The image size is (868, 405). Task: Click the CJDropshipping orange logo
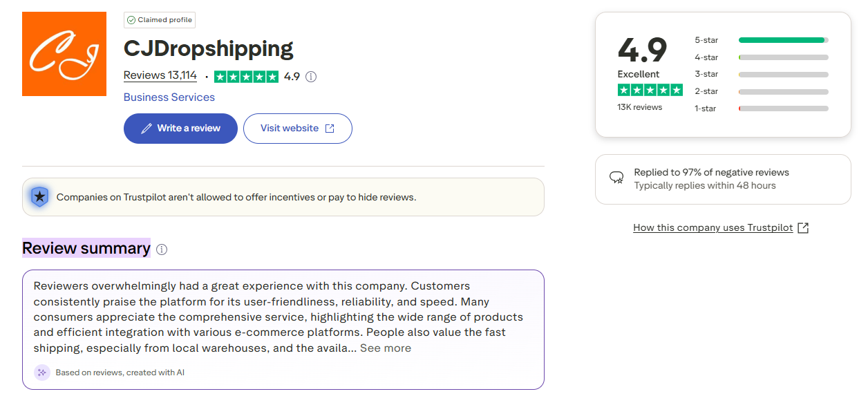point(64,54)
